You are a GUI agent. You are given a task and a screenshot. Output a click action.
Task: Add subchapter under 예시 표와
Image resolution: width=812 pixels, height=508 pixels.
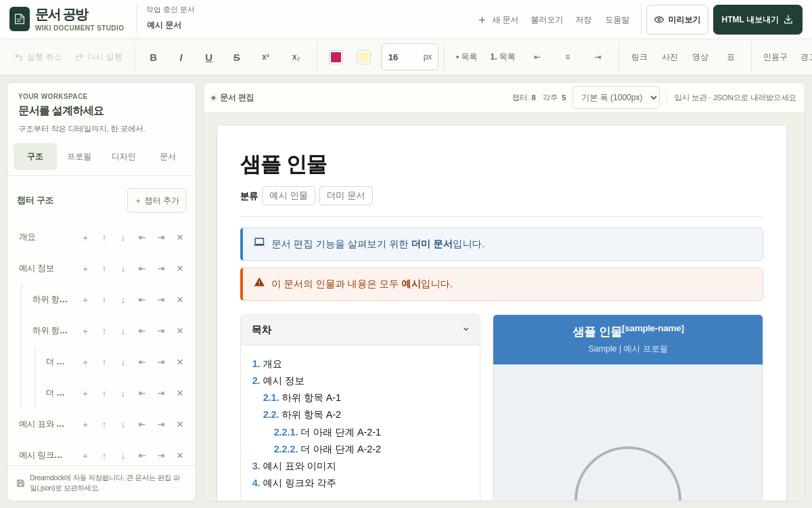pyautogui.click(x=85, y=424)
